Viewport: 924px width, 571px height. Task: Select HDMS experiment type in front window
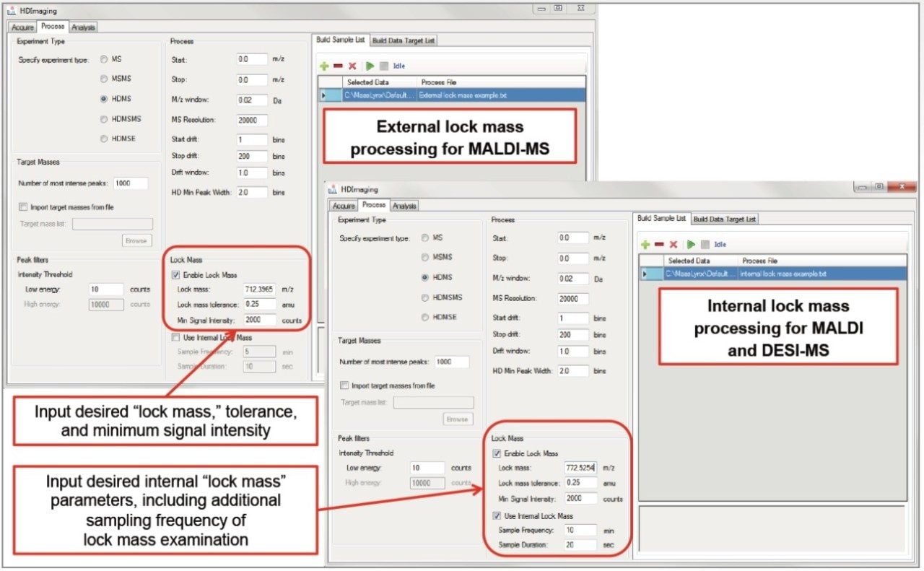click(425, 277)
